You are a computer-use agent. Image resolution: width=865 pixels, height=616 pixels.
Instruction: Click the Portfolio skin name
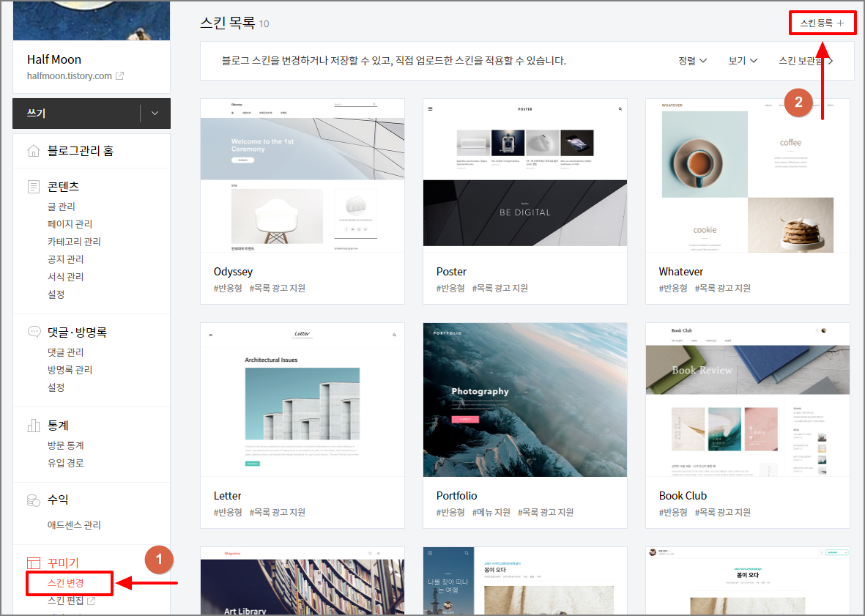(x=457, y=496)
